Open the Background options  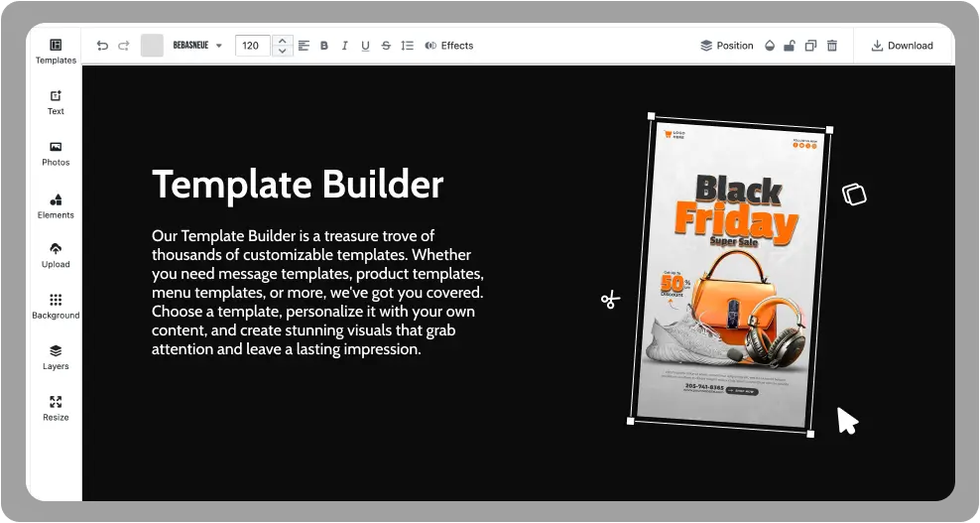click(56, 307)
